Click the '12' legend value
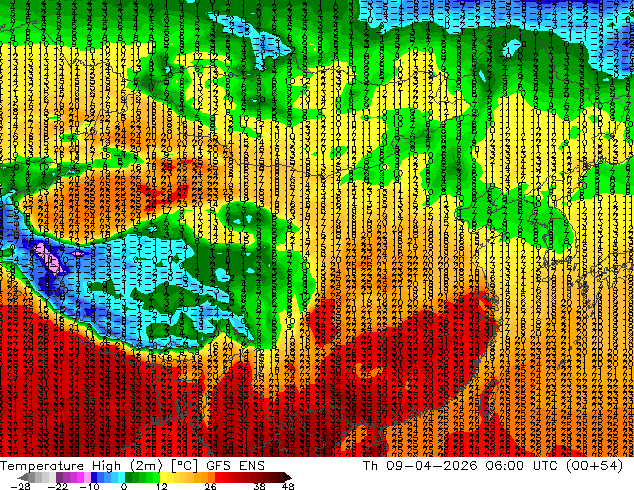Image resolution: width=634 pixels, height=490 pixels. click(162, 486)
